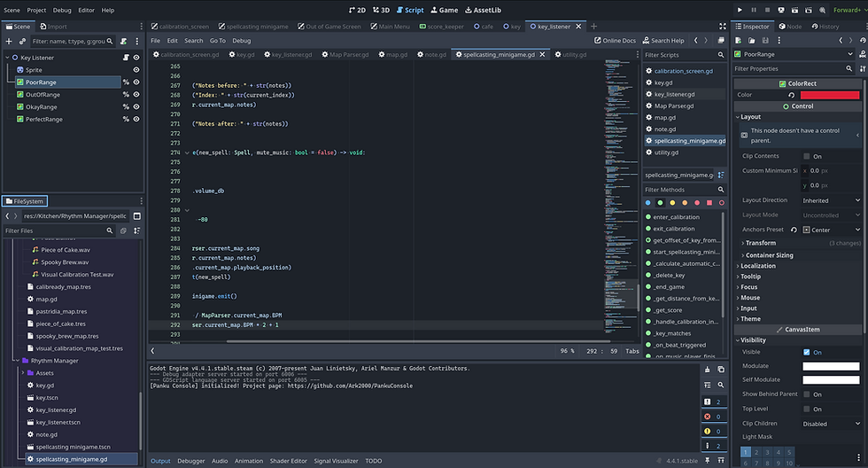Add a new node with the plus icon
Image resolution: width=868 pixels, height=468 pixels.
pos(9,41)
